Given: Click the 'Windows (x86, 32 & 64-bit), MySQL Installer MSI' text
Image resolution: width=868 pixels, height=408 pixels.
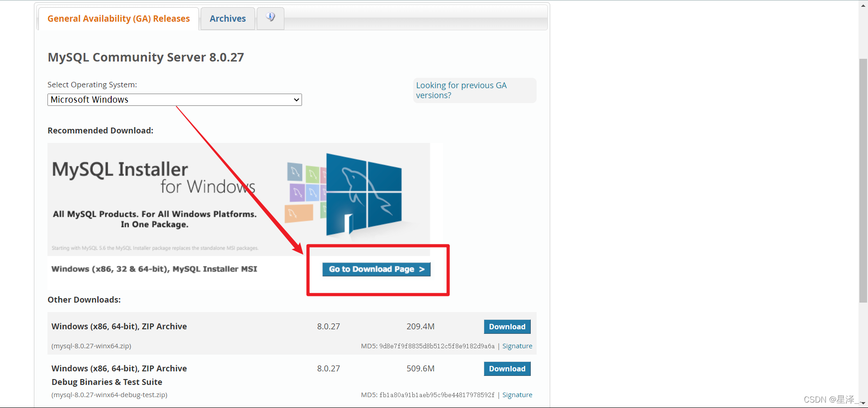Looking at the screenshot, I should click(154, 269).
